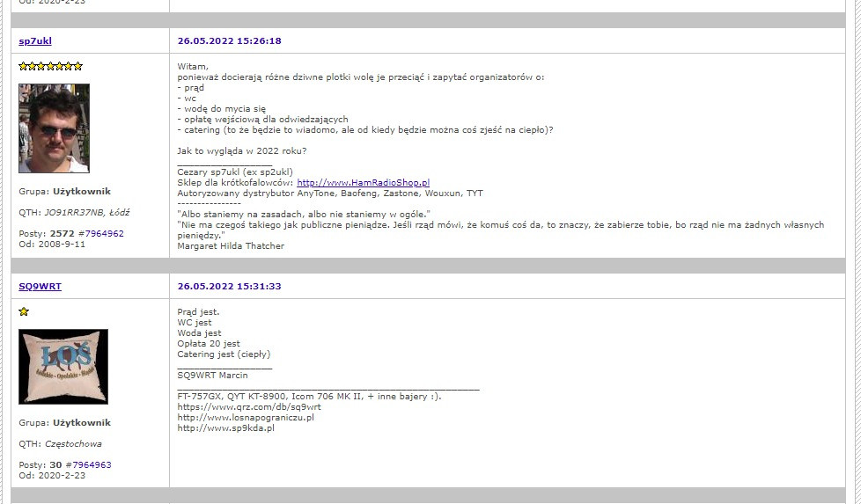Click timestamp 26.05.2022 15:26:18

(x=230, y=41)
